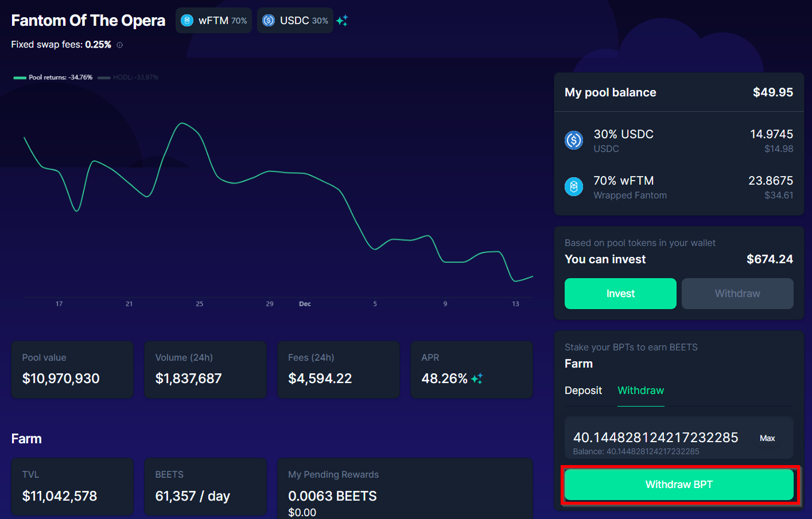Open the fixed swap fees info icon
The image size is (812, 519).
point(119,45)
